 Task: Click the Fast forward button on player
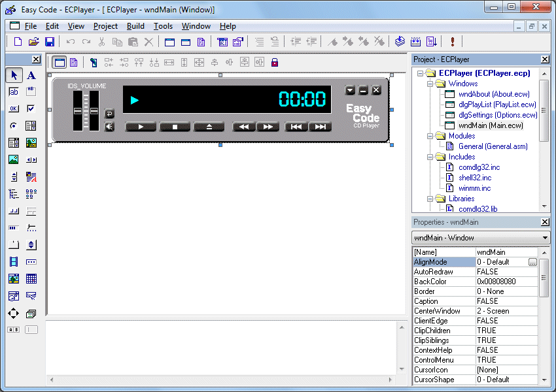(268, 127)
